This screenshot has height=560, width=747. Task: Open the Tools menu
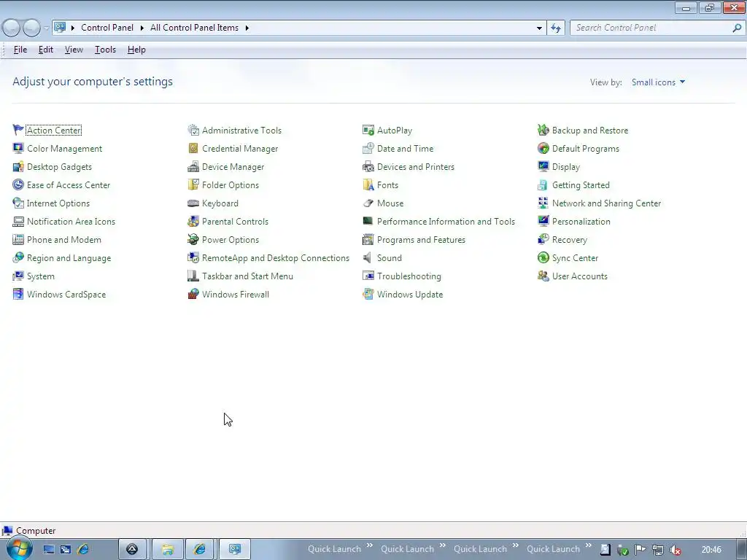click(105, 50)
